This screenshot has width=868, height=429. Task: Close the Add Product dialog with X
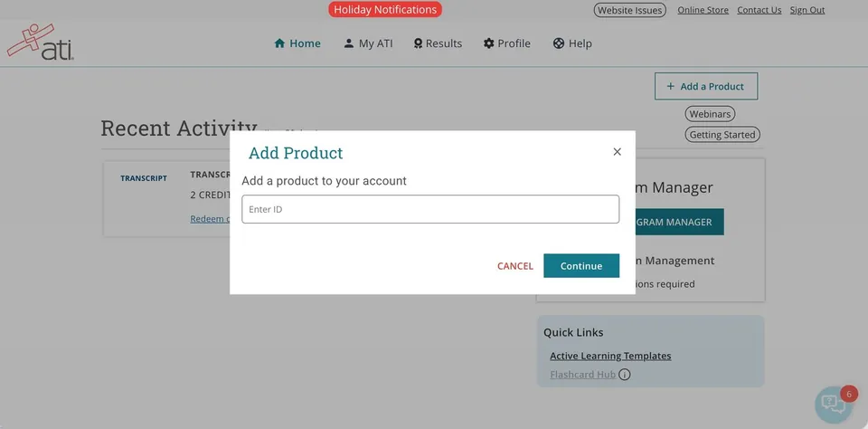(x=618, y=152)
